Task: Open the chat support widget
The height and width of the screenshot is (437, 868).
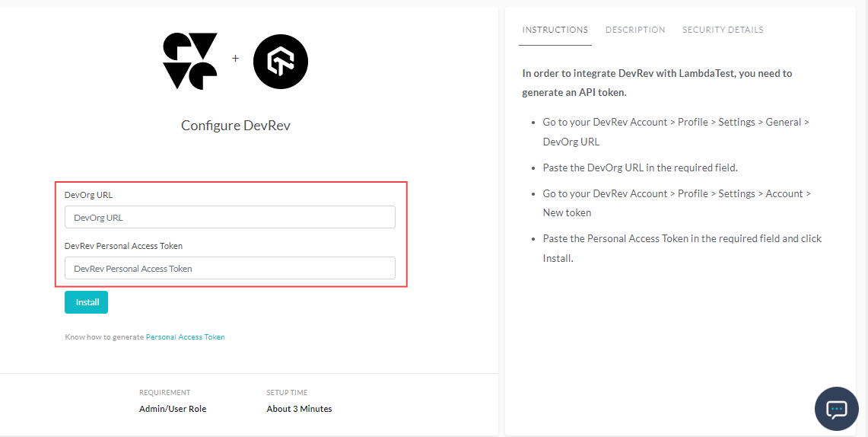Action: point(836,409)
